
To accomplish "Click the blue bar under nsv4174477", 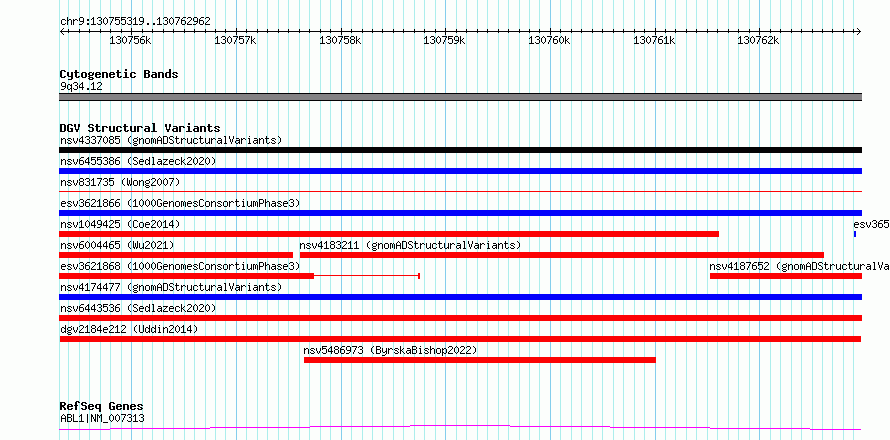I will [x=460, y=297].
